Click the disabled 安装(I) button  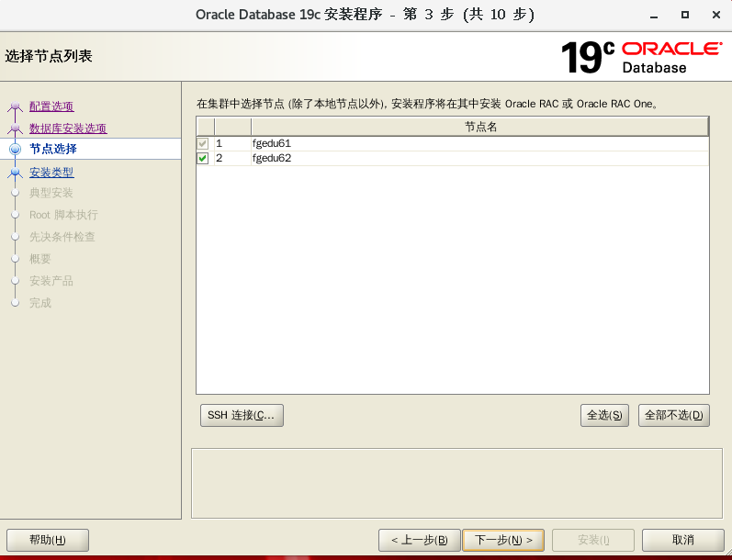coord(593,541)
